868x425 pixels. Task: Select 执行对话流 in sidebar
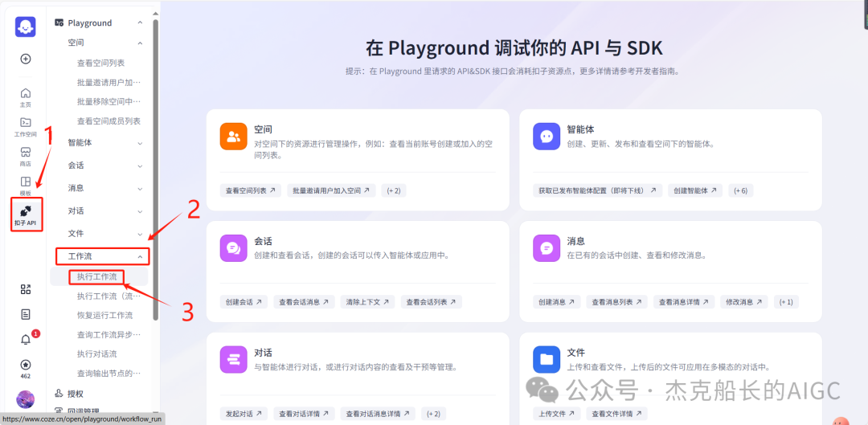click(97, 354)
